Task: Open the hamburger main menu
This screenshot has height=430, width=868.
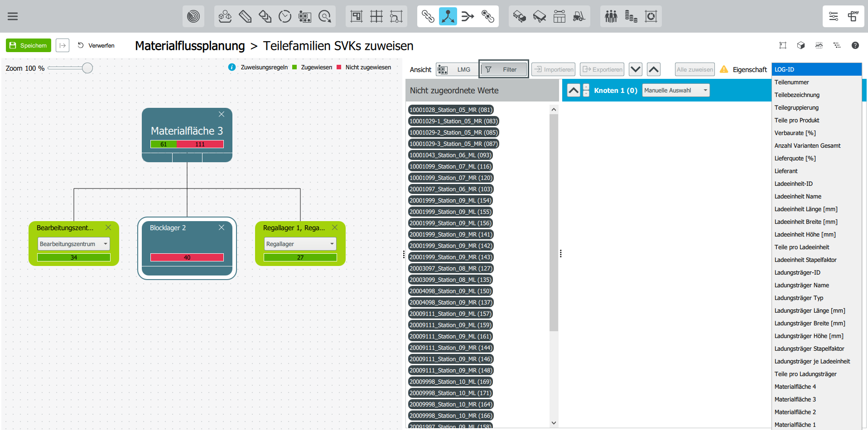Action: (x=13, y=16)
